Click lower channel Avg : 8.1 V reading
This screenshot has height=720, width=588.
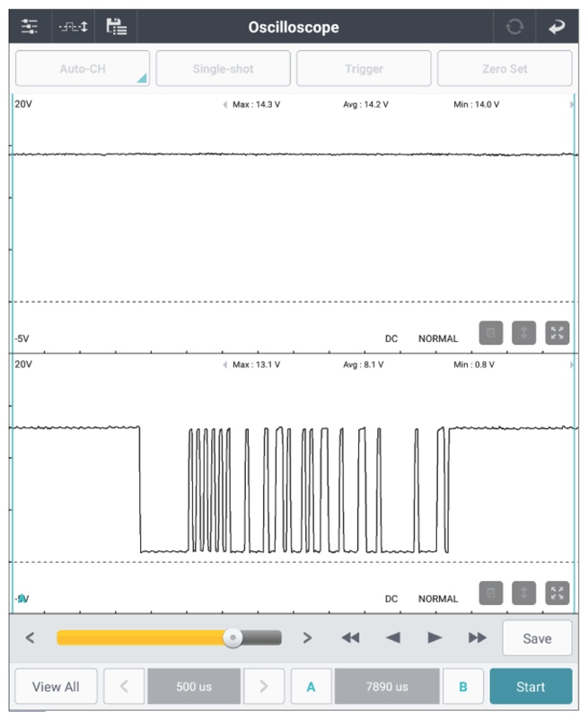click(363, 365)
